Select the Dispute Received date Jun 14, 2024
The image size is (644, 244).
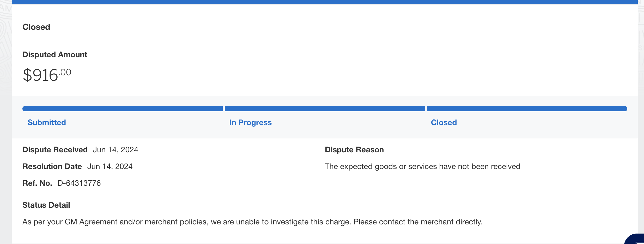point(116,149)
